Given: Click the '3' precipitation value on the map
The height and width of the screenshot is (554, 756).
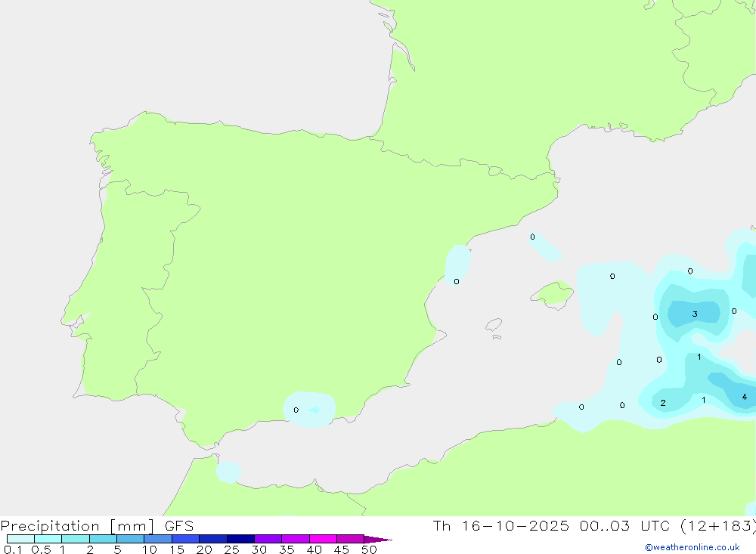Looking at the screenshot, I should (x=695, y=314).
